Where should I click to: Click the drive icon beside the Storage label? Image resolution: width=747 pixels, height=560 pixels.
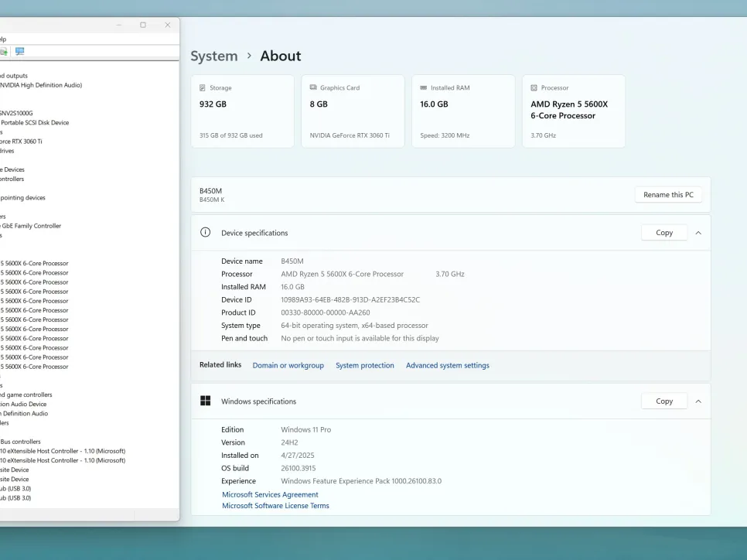203,87
